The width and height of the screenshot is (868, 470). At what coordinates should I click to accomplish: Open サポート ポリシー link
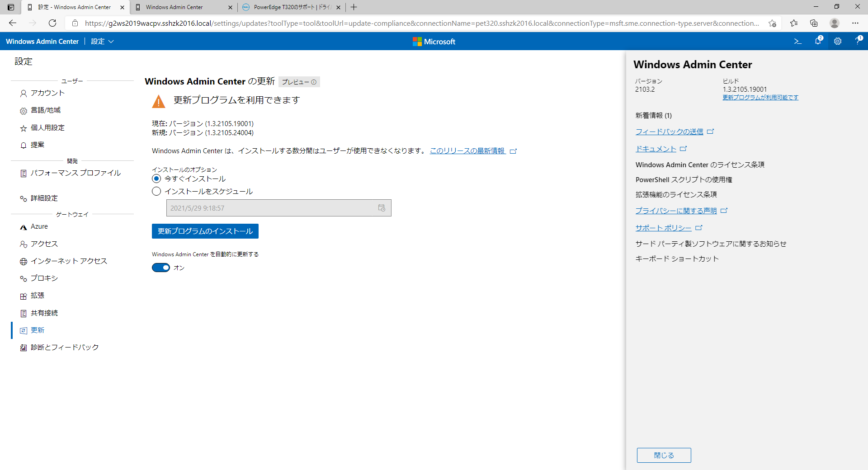(x=664, y=228)
